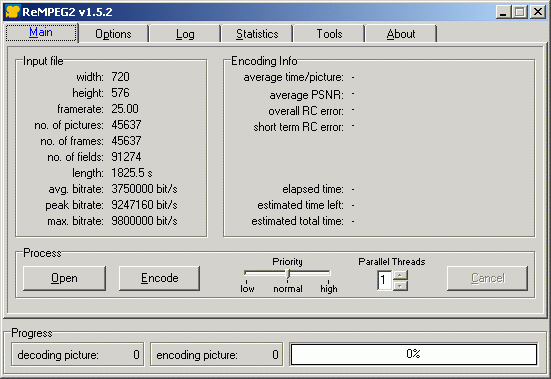Click the ReMPEG2 v1.5.2 title text

(67, 12)
